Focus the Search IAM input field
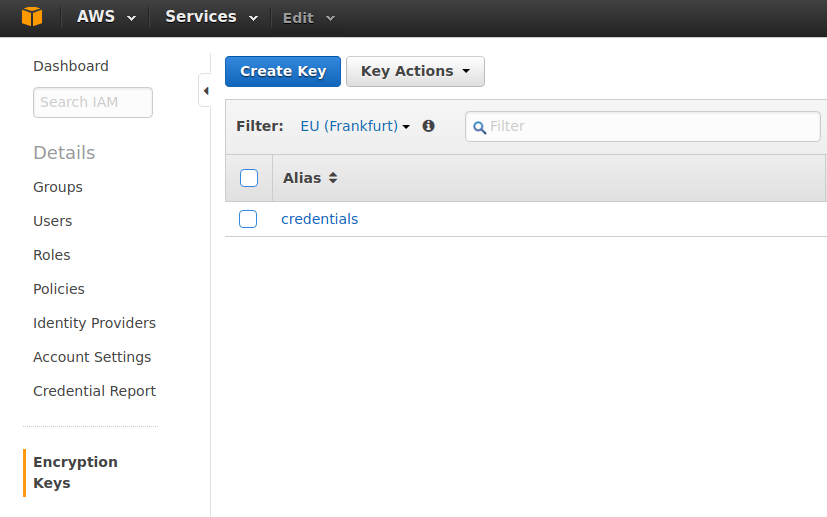This screenshot has height=517, width=827. click(x=93, y=102)
